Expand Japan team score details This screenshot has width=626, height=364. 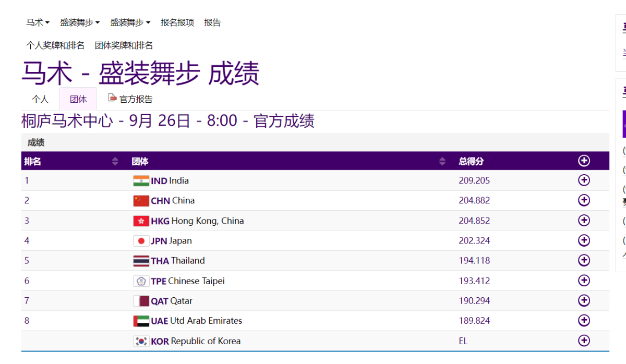click(x=584, y=240)
